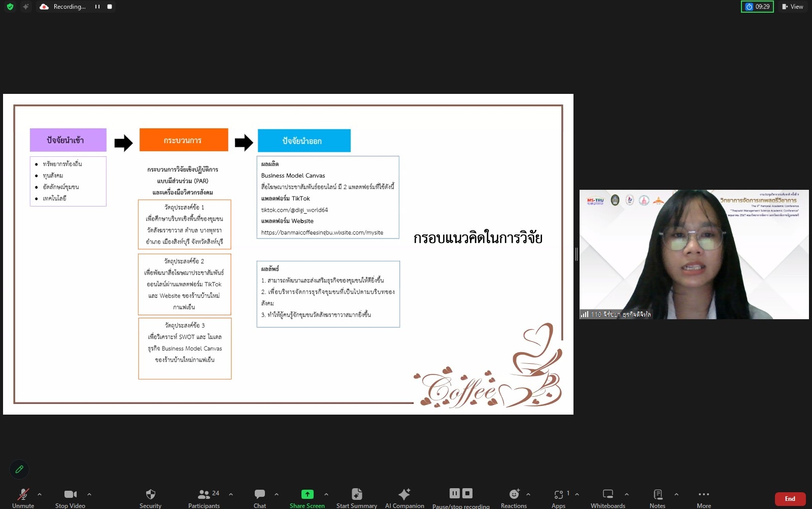Pause the recording from top bar
812x509 pixels.
click(97, 7)
